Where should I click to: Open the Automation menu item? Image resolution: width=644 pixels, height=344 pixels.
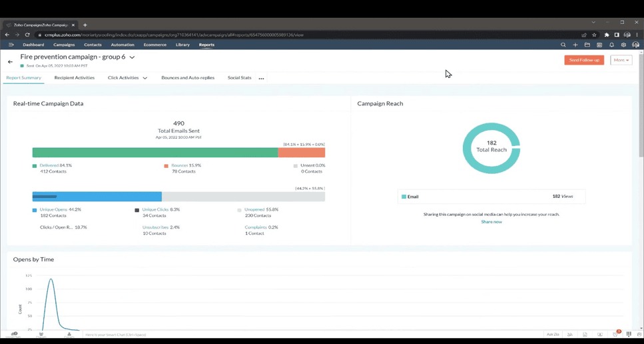[x=123, y=45]
